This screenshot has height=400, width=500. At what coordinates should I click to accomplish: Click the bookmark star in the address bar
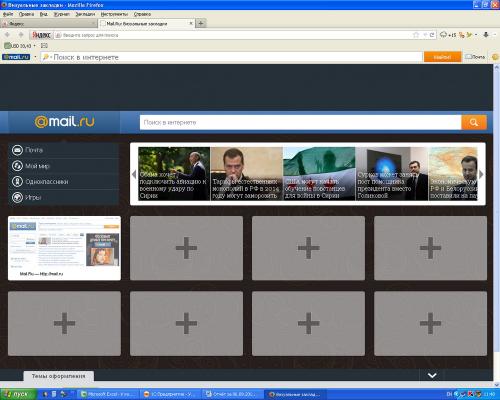click(416, 35)
